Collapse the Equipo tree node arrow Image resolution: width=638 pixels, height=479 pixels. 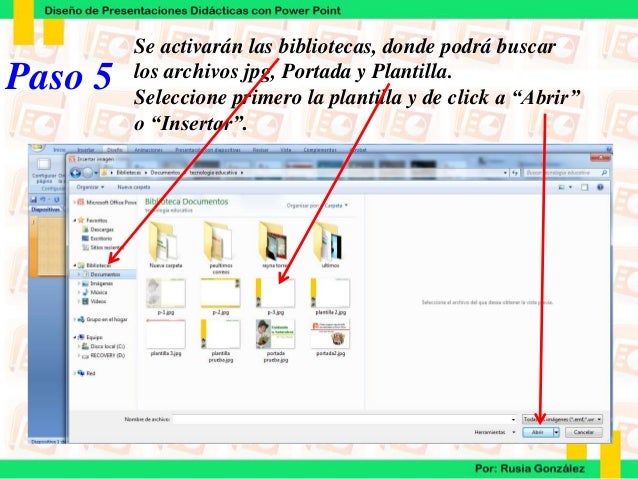[75, 337]
